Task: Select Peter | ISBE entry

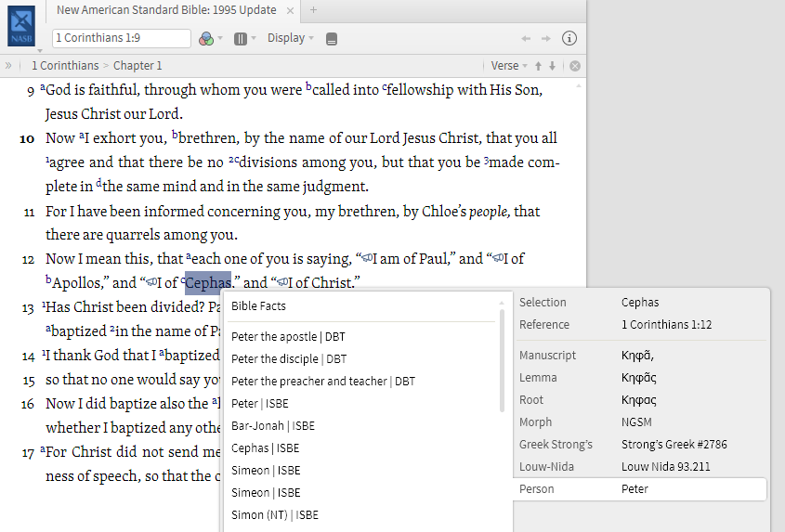Action: click(x=260, y=403)
